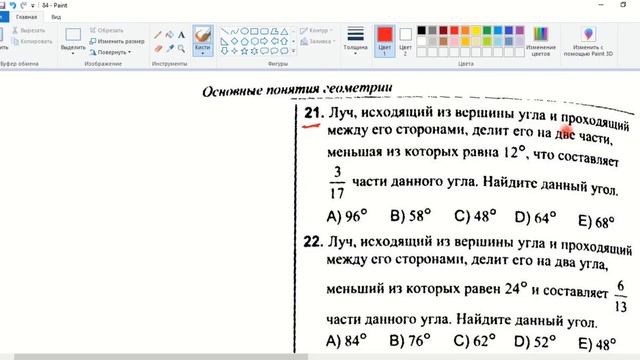Activate Цвет 2 background color box
The image size is (640, 360).
(x=405, y=41)
